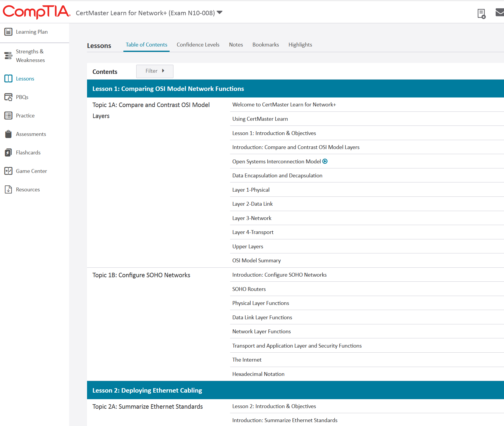
Task: Open Topic 1A: Compare and Contrast OSI Model Layers
Action: coord(151,110)
